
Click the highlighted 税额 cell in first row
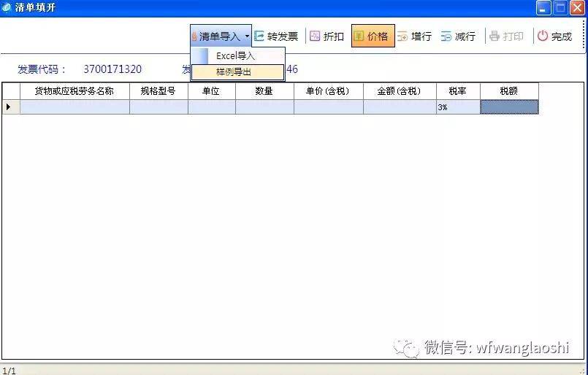(x=509, y=107)
